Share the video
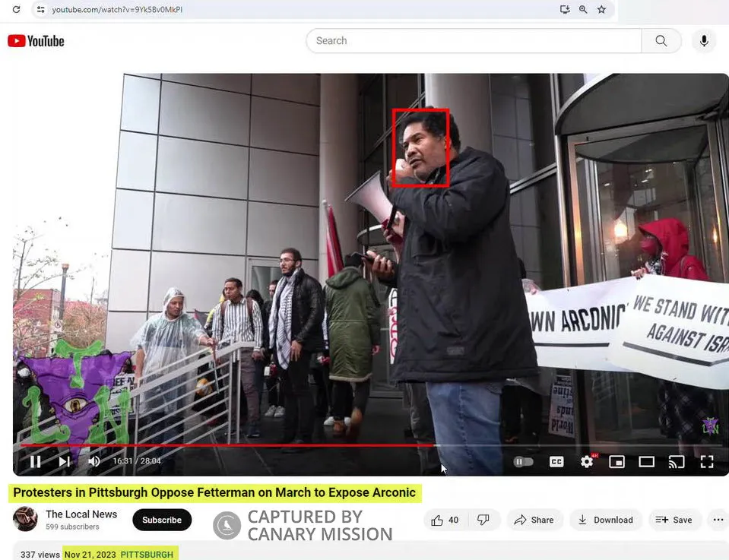The image size is (729, 560). coord(534,520)
